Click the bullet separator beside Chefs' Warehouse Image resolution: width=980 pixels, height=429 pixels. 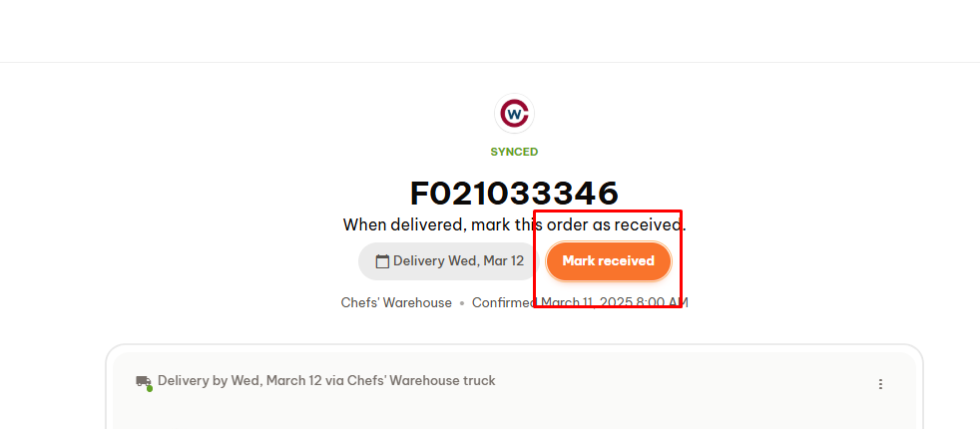(x=462, y=303)
